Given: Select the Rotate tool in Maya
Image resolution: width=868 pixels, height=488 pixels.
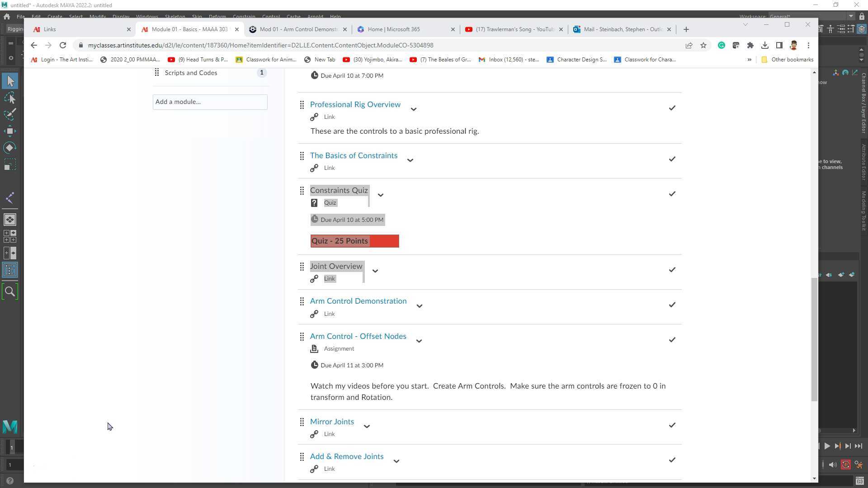Looking at the screenshot, I should [10, 148].
